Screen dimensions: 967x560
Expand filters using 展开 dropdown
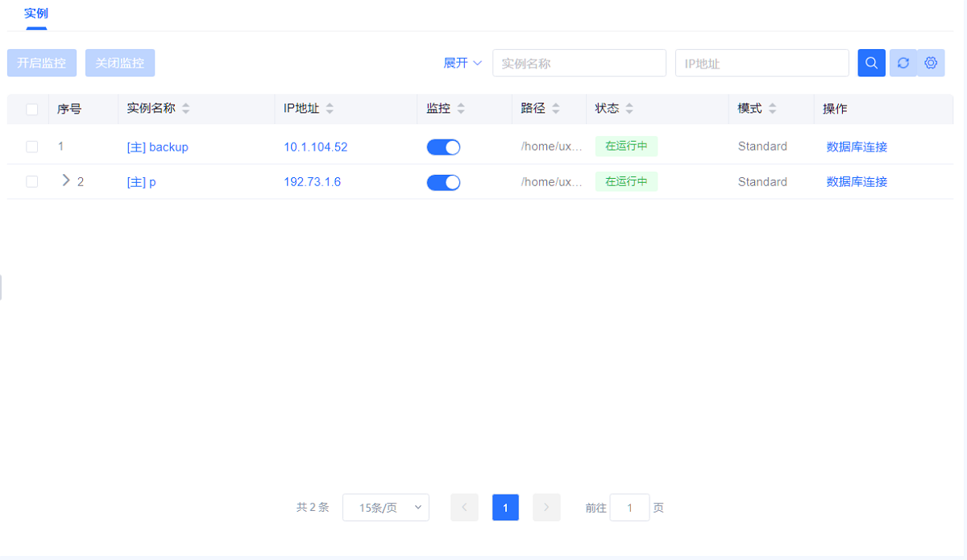[x=463, y=63]
